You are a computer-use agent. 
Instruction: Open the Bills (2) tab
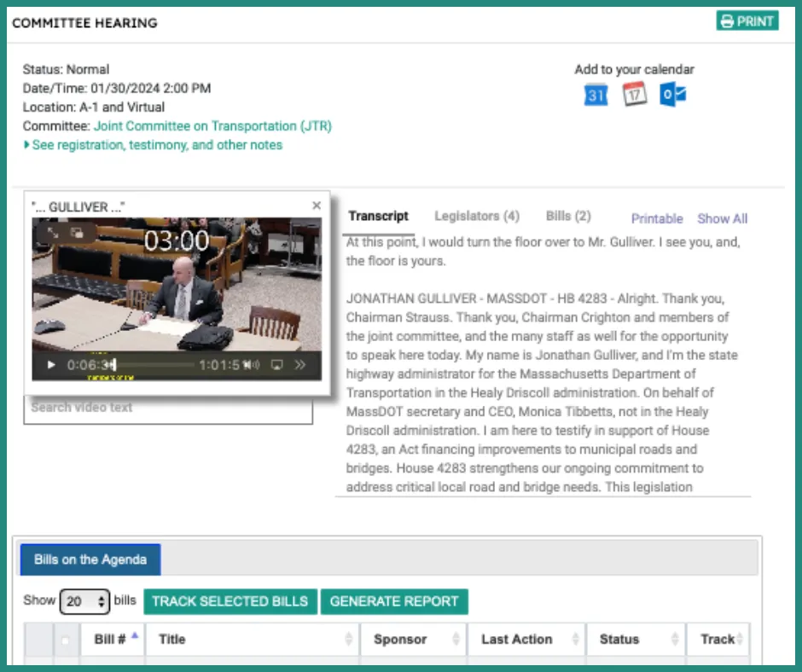[x=568, y=217]
